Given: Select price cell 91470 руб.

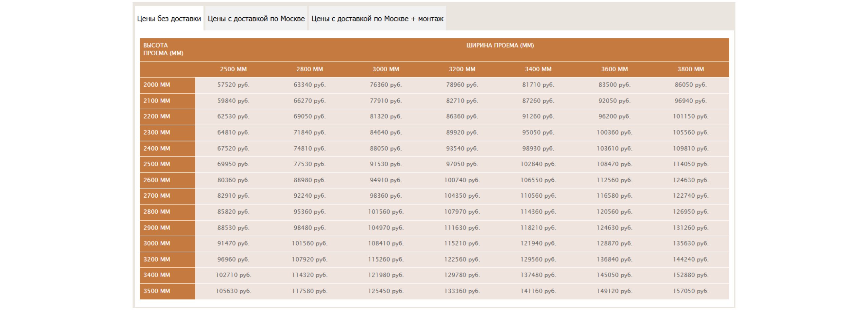Looking at the screenshot, I should [233, 243].
